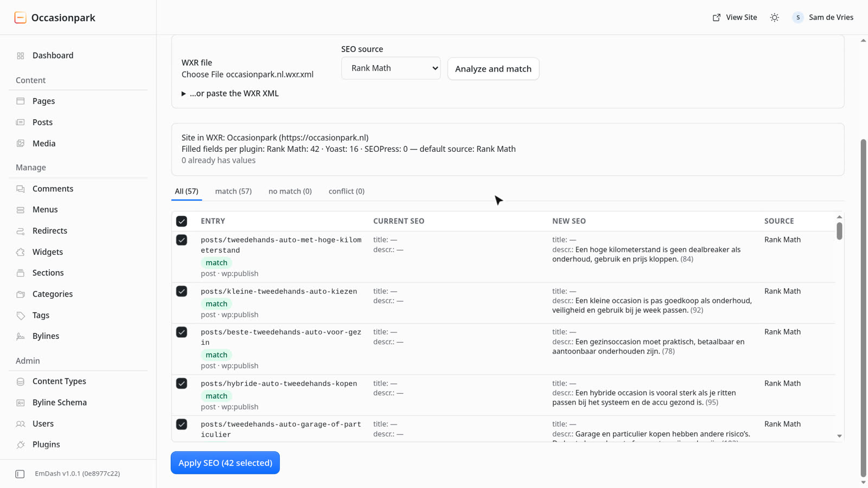Screen dimensions: 868x488
Task: Switch to the match (57) tab
Action: pos(233,191)
